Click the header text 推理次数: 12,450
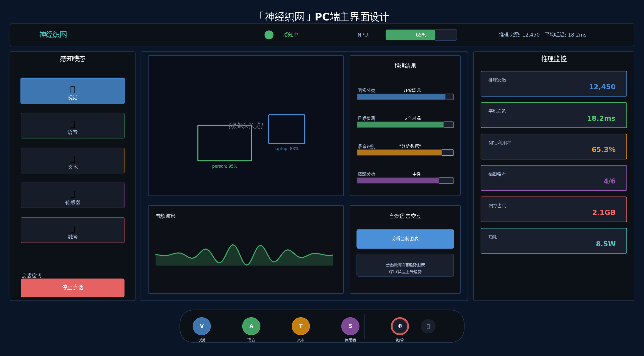644x356 pixels. (x=519, y=35)
